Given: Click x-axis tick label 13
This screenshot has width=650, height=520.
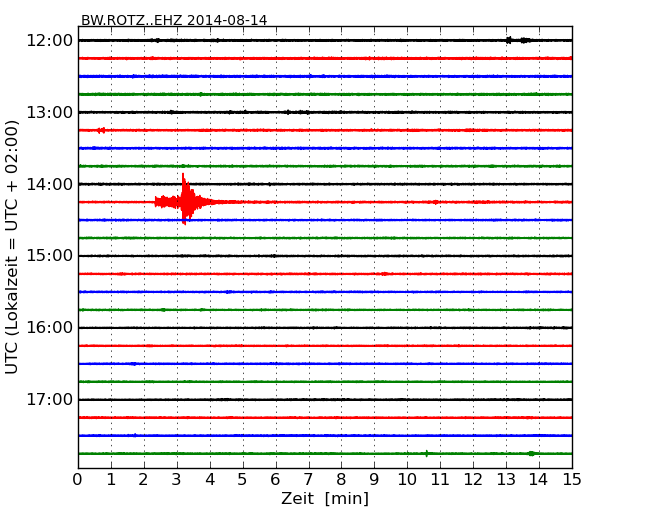Looking at the screenshot, I should point(506,479).
